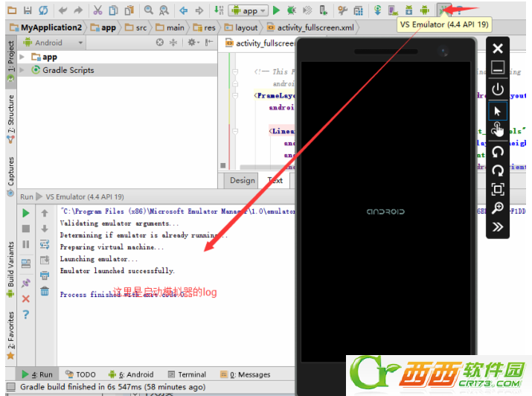Click the emulator zoom magnifier icon
This screenshot has height=396, width=532.
tap(498, 208)
